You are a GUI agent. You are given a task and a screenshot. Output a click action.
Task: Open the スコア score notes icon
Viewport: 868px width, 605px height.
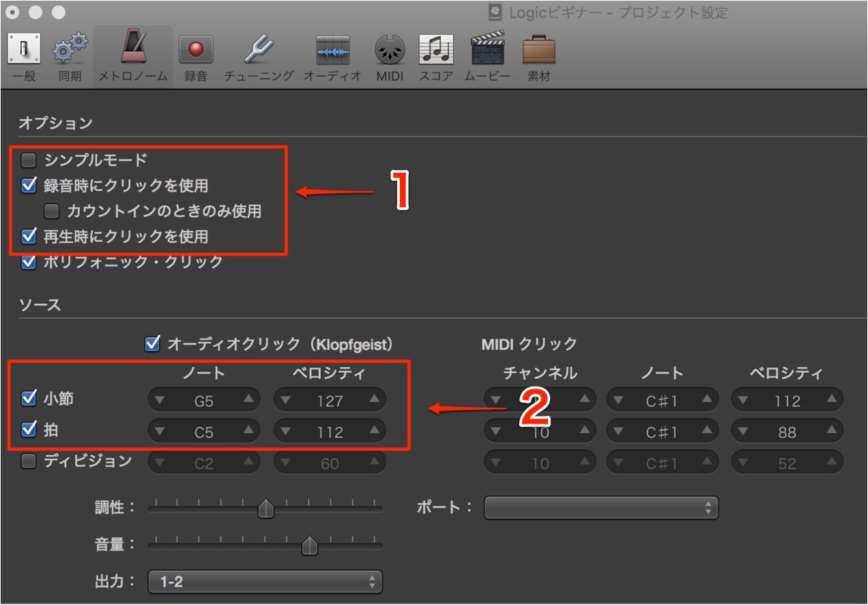(436, 50)
